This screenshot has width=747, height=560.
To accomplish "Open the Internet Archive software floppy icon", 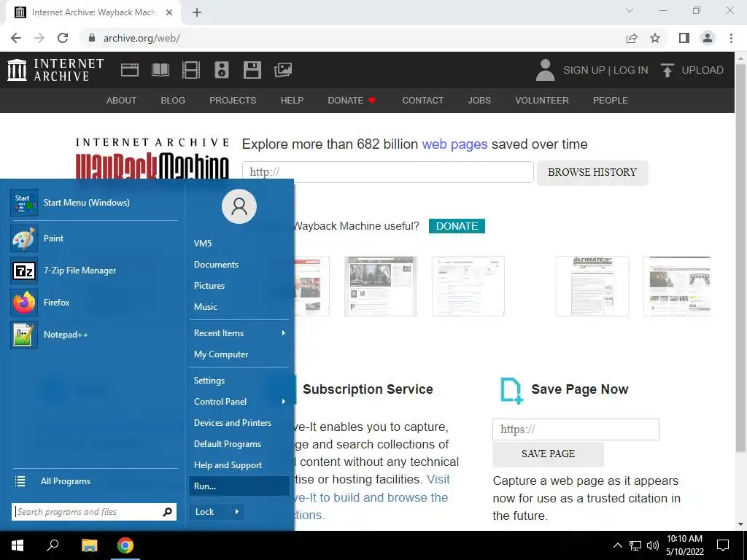I will pyautogui.click(x=252, y=70).
